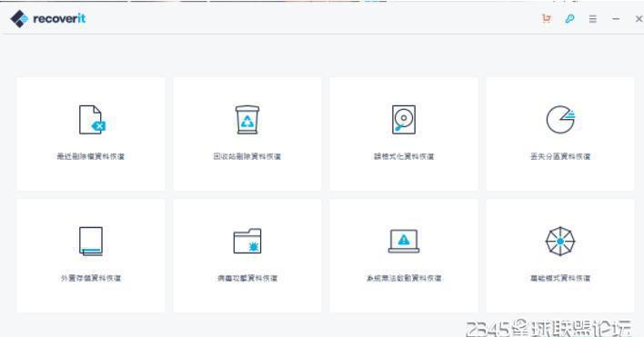Select the external storage device recovery icon

[91, 242]
